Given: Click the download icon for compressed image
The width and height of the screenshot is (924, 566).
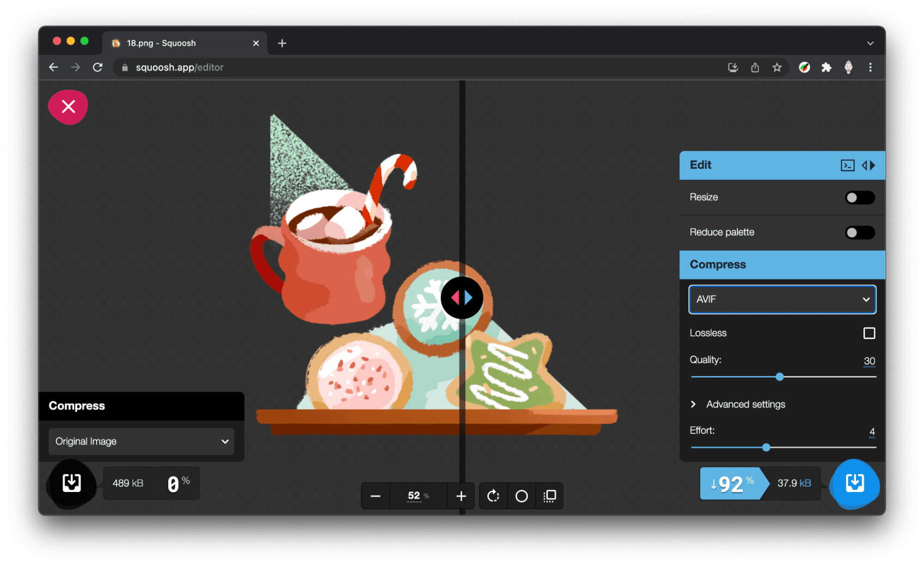Looking at the screenshot, I should tap(857, 482).
